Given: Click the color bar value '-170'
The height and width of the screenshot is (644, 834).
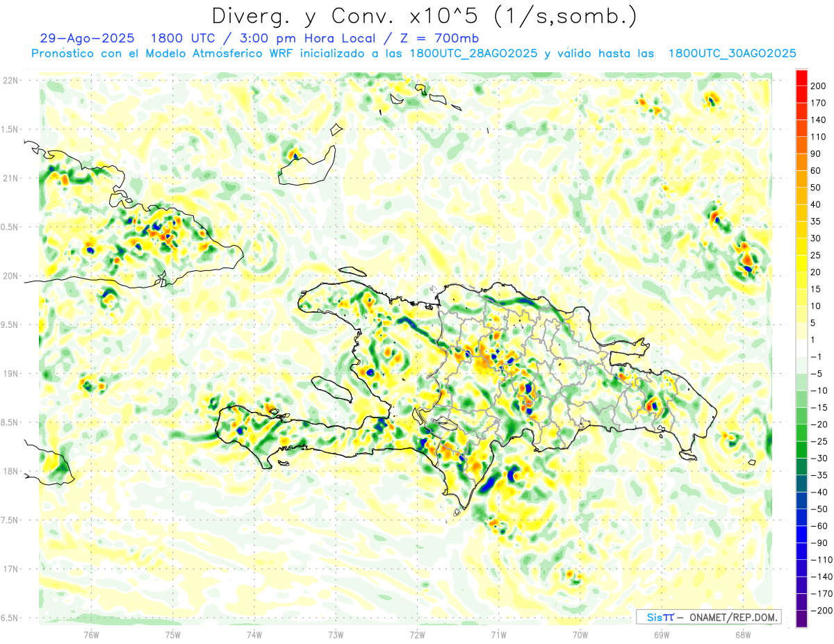Looking at the screenshot, I should click(821, 593).
